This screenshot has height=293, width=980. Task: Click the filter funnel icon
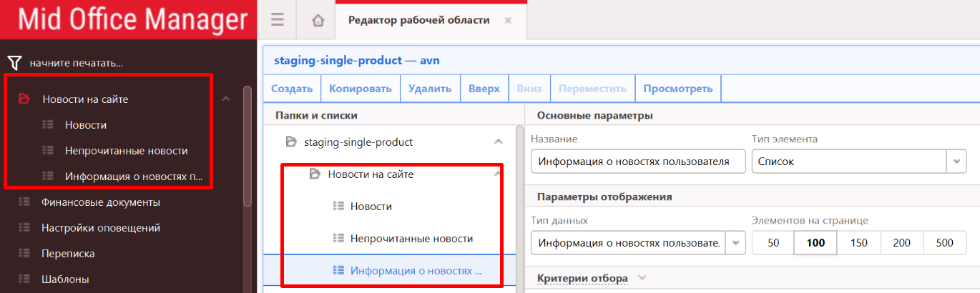[x=14, y=63]
